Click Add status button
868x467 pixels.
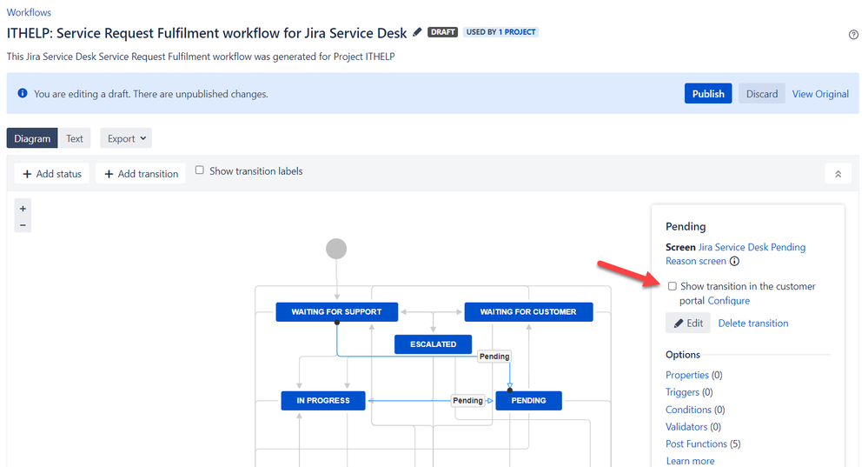[x=52, y=173]
